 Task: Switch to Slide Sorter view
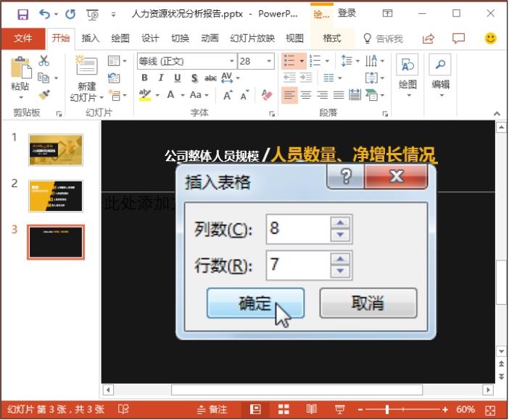click(284, 410)
